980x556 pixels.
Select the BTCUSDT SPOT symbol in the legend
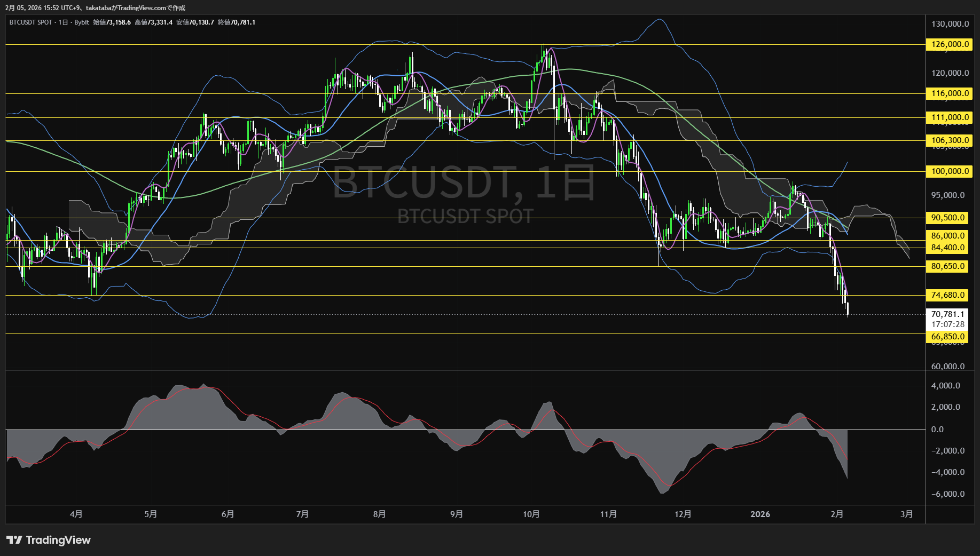point(32,23)
